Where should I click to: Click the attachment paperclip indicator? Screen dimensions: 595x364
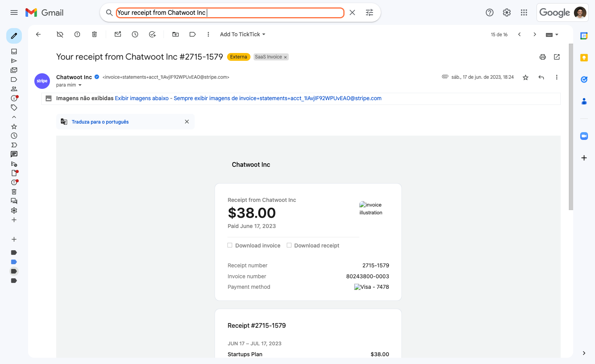click(445, 77)
